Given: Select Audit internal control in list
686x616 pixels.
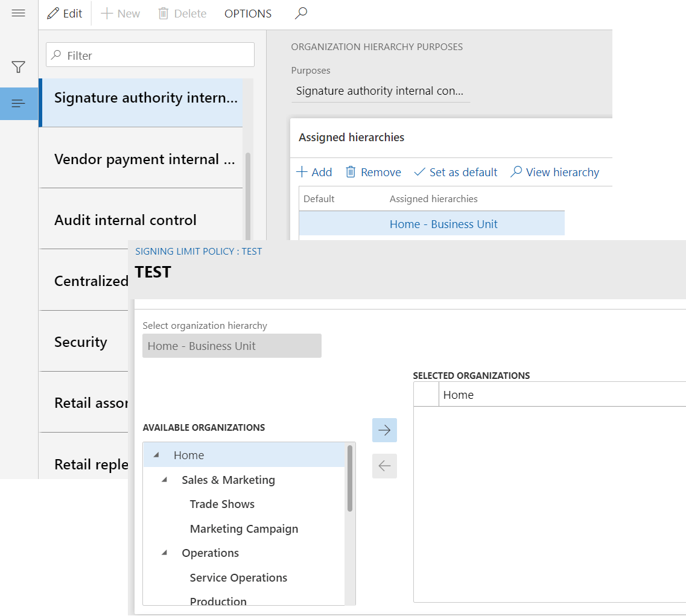Looking at the screenshot, I should point(125,220).
